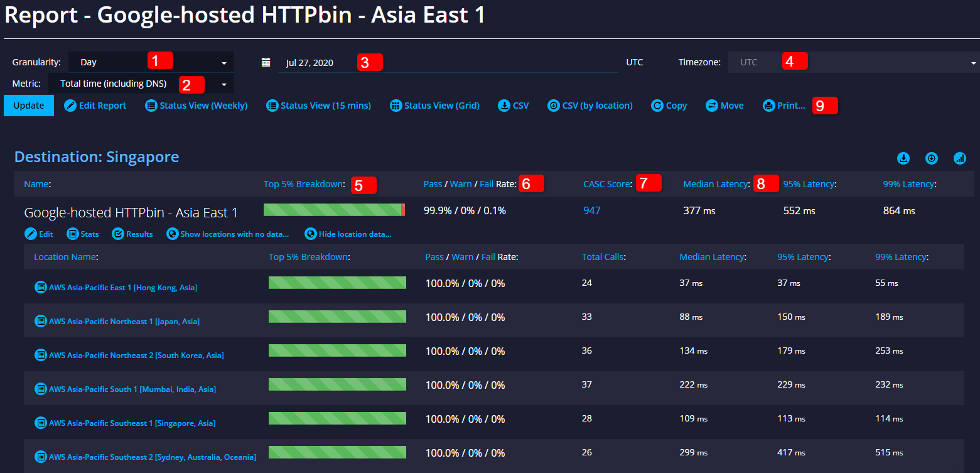Click the CASC score 947 link
This screenshot has width=980, height=473.
(592, 211)
